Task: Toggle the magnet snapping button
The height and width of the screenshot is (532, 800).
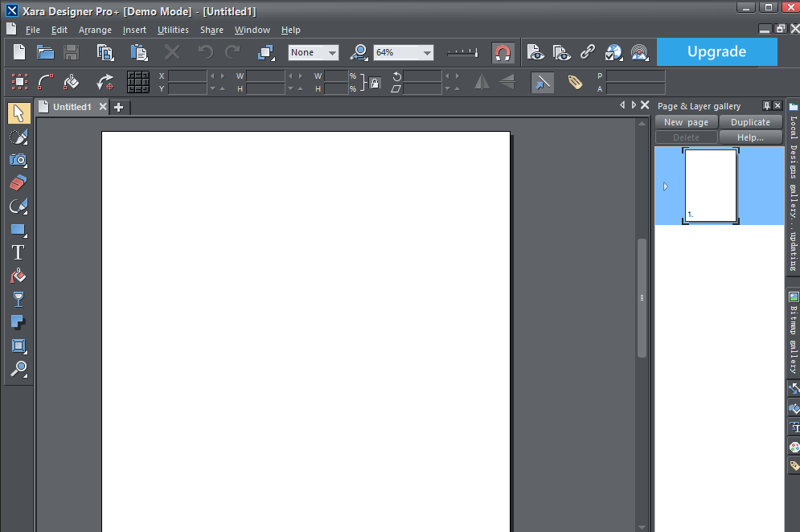Action: pyautogui.click(x=503, y=53)
